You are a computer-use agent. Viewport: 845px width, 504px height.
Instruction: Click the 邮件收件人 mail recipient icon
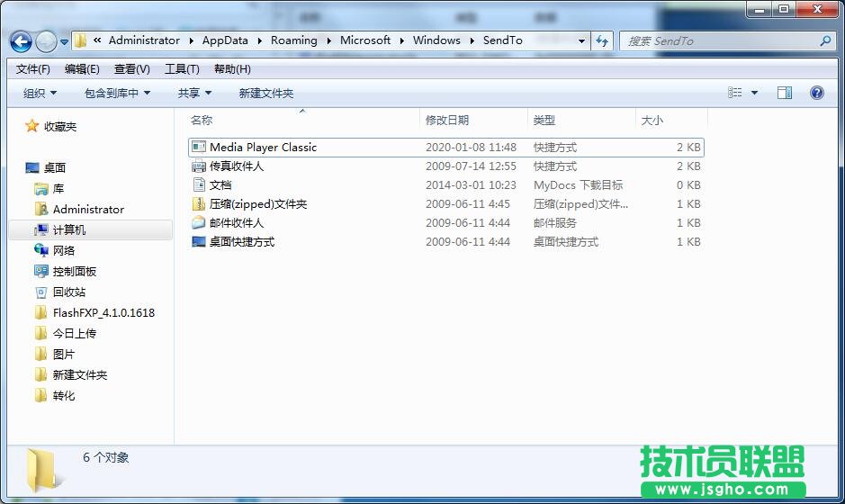click(199, 223)
